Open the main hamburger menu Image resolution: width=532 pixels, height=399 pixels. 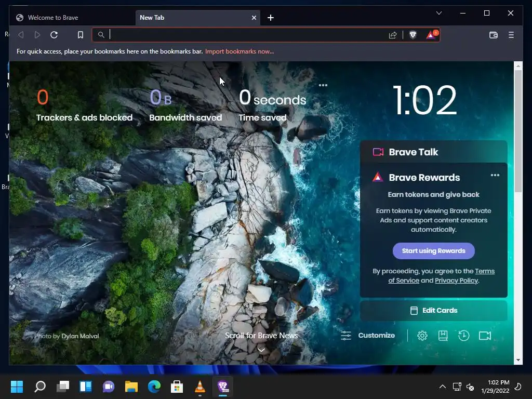pos(511,35)
